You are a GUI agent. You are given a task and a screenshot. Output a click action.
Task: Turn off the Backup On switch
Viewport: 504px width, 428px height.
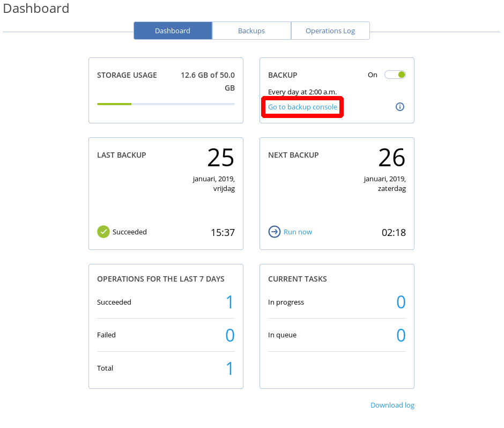[x=395, y=75]
